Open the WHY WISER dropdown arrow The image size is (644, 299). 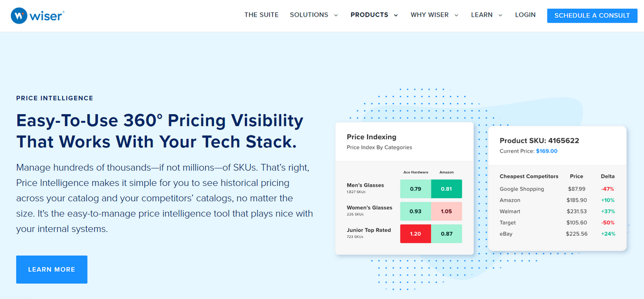tap(457, 15)
